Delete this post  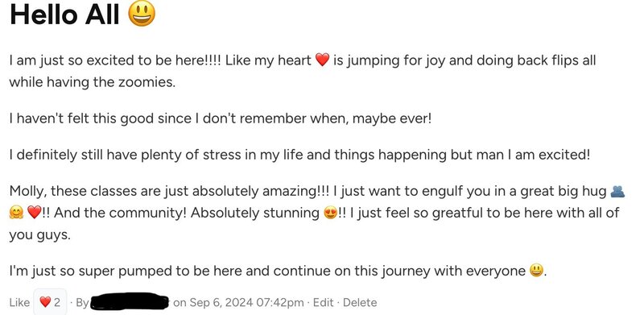tap(360, 303)
